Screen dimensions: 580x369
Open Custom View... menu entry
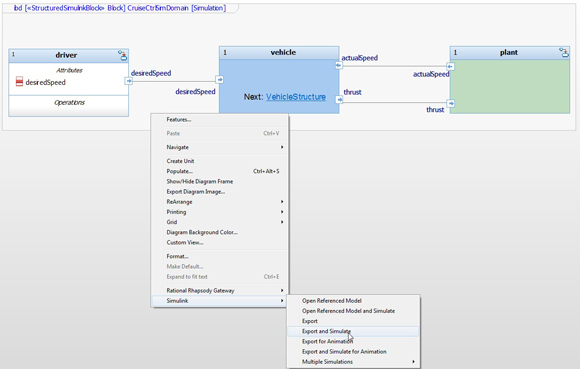[x=220, y=243]
